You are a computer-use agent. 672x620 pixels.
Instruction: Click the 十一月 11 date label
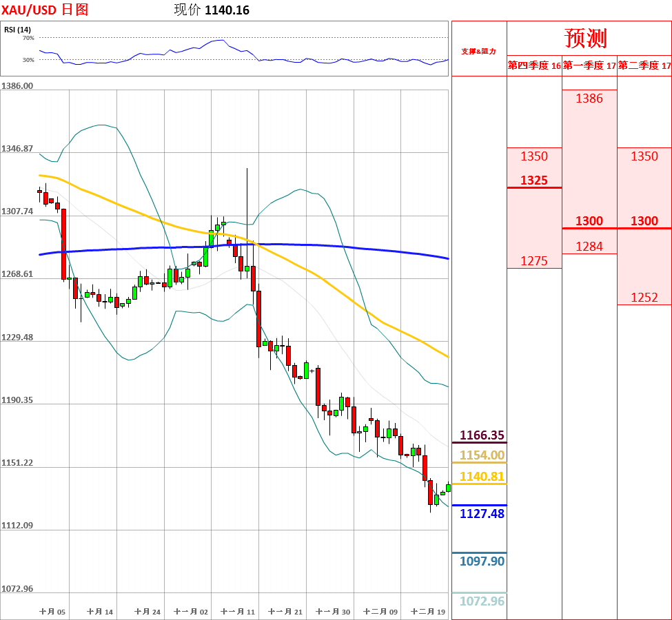238,611
